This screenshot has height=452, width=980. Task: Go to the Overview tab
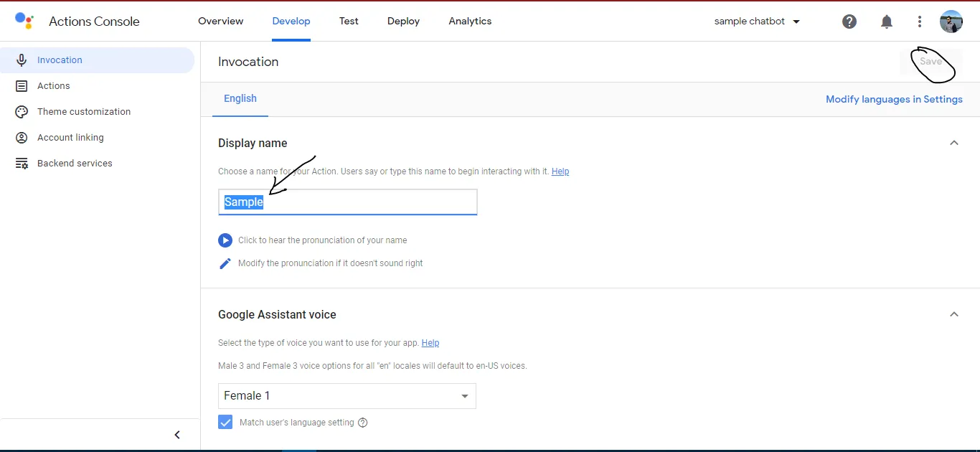click(221, 21)
